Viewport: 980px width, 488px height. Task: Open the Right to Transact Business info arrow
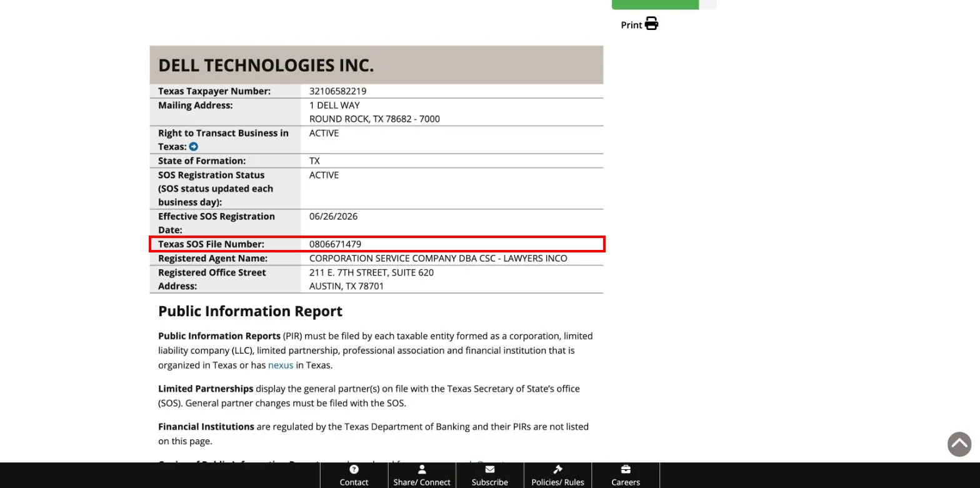194,147
